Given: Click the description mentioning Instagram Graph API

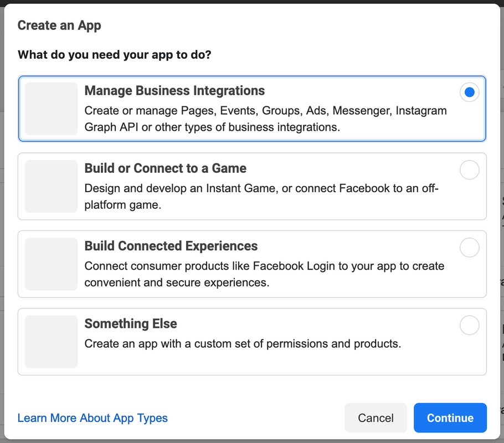Looking at the screenshot, I should 265,119.
